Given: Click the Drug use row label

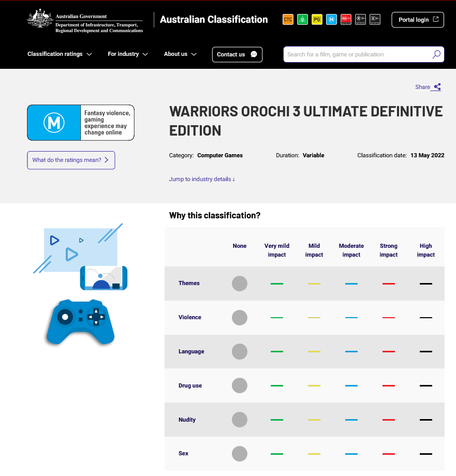Looking at the screenshot, I should 190,385.
